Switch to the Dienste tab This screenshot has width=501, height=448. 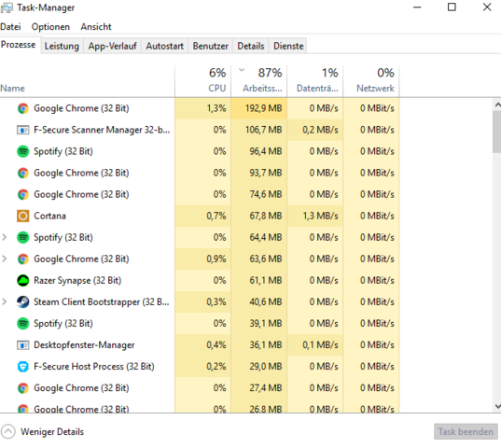pyautogui.click(x=288, y=46)
